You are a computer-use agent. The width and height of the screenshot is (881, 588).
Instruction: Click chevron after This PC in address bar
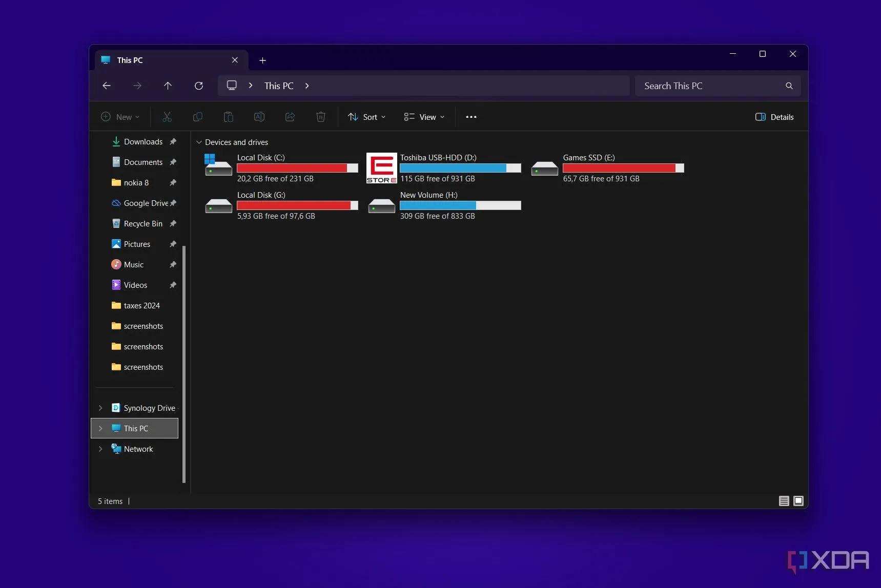coord(307,86)
